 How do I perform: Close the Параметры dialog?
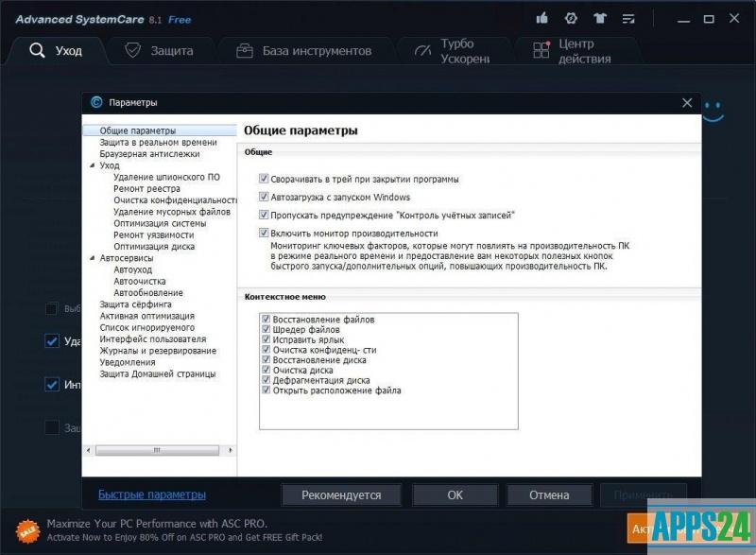687,103
